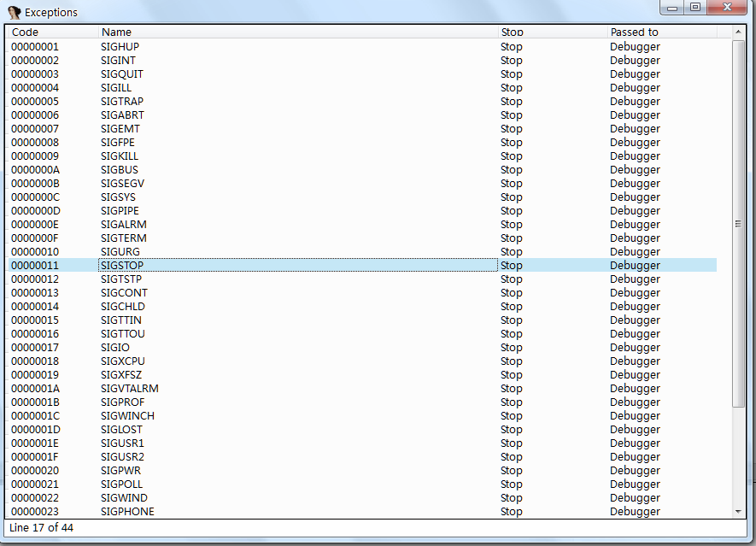Maximize the Exceptions window

click(695, 7)
